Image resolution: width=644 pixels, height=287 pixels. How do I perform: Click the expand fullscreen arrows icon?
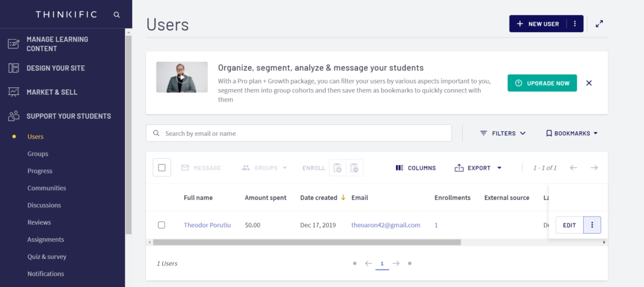(x=599, y=24)
